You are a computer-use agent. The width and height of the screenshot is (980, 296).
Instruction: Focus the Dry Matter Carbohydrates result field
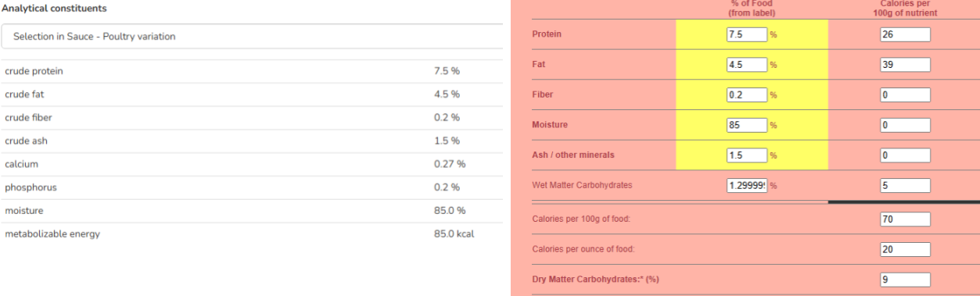click(x=905, y=280)
